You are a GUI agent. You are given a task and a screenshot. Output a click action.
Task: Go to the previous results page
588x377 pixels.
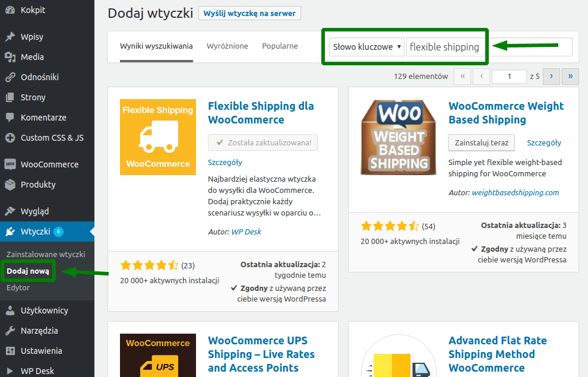482,77
